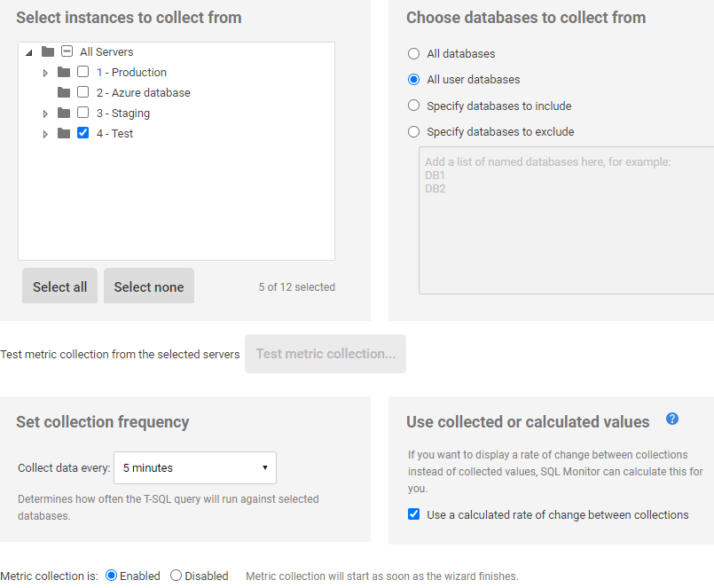This screenshot has height=588, width=714.
Task: Expand the 1 - Production tree node
Action: pyautogui.click(x=45, y=72)
